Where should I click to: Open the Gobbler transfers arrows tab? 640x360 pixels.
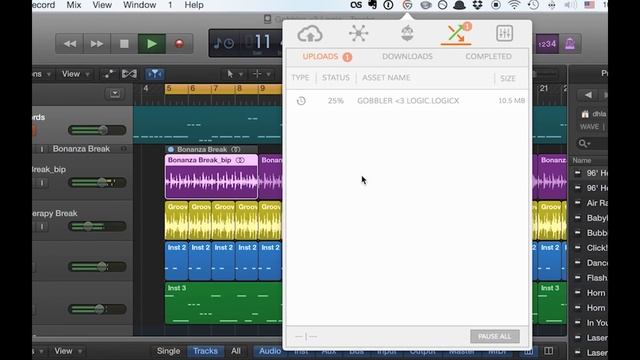456,33
